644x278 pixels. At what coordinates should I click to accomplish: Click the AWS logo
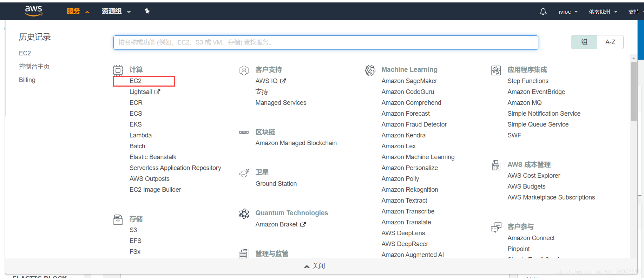click(34, 11)
